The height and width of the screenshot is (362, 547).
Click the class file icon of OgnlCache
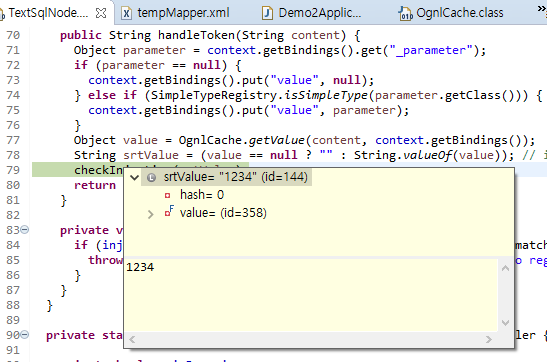(x=405, y=14)
